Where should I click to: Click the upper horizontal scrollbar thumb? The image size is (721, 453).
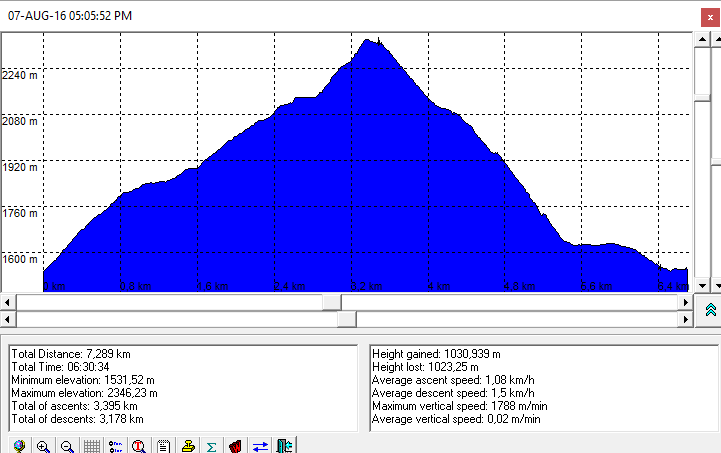(x=332, y=302)
